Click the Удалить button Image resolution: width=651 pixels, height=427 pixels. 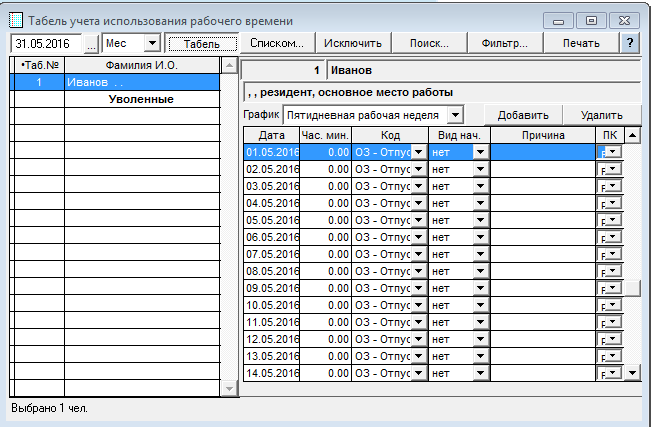pos(600,115)
